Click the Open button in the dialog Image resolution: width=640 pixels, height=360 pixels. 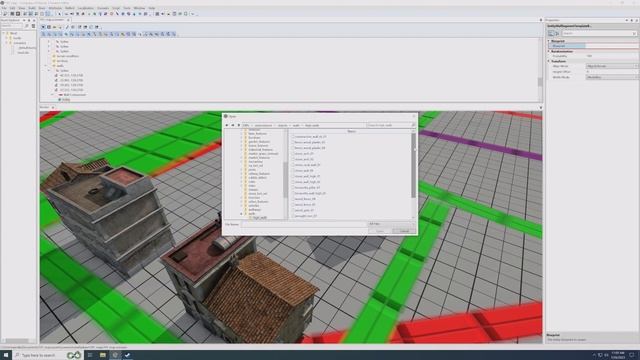pyautogui.click(x=380, y=231)
